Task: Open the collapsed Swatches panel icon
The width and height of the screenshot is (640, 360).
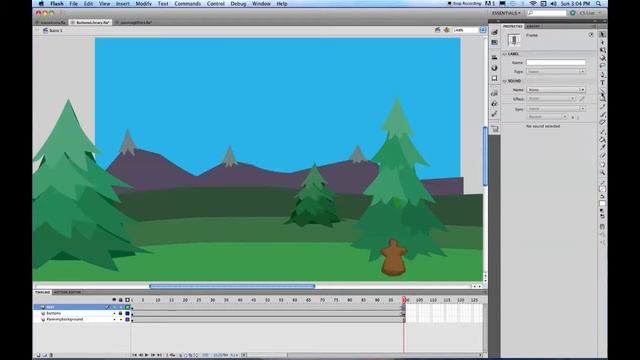Action: tap(495, 42)
